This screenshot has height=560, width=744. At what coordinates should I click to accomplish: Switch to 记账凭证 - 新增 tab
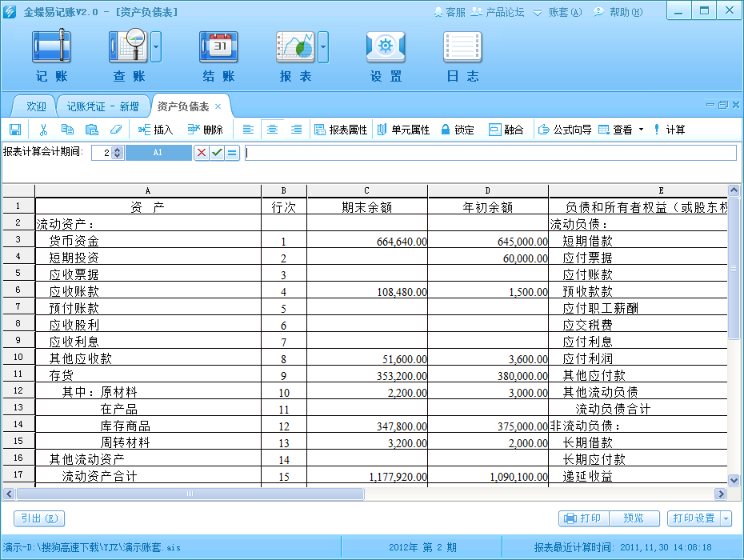[x=102, y=106]
